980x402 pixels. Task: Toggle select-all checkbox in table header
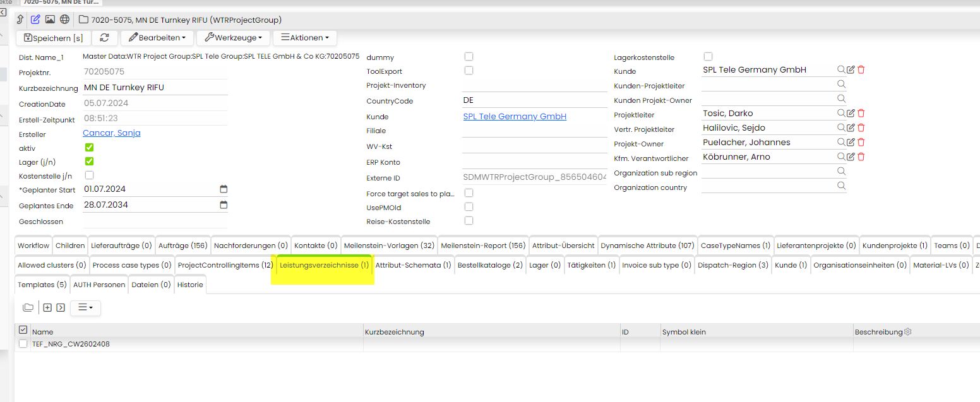23,329
